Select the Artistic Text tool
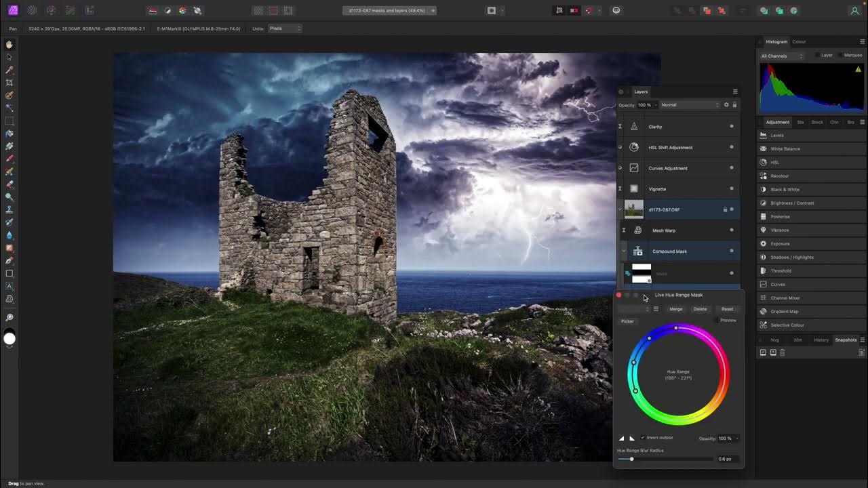 click(9, 286)
